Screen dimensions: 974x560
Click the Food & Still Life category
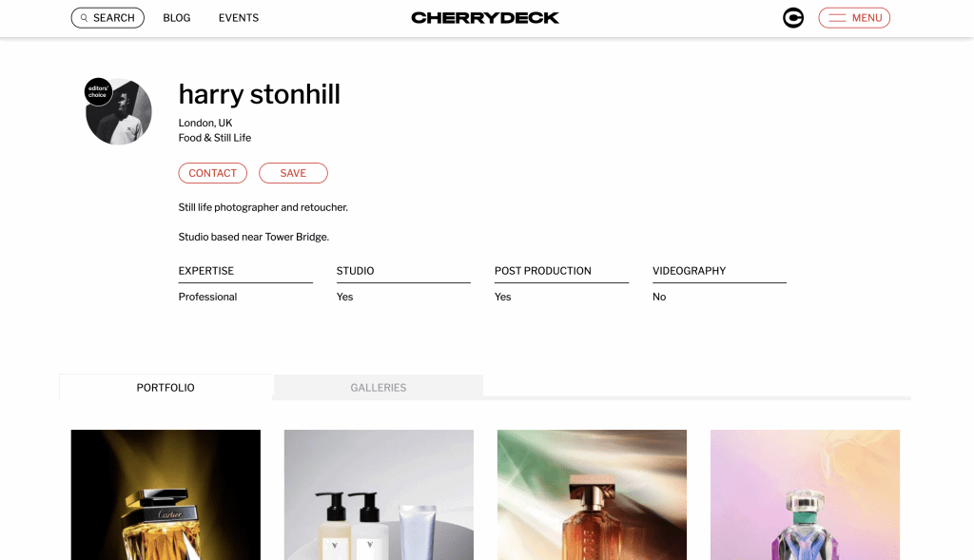pos(215,138)
